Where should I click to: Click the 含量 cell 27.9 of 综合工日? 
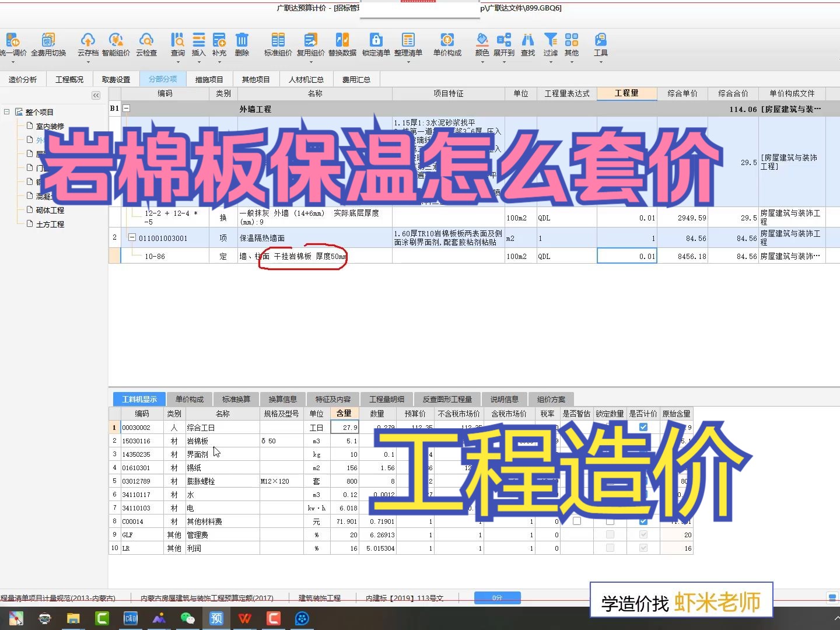coord(344,427)
